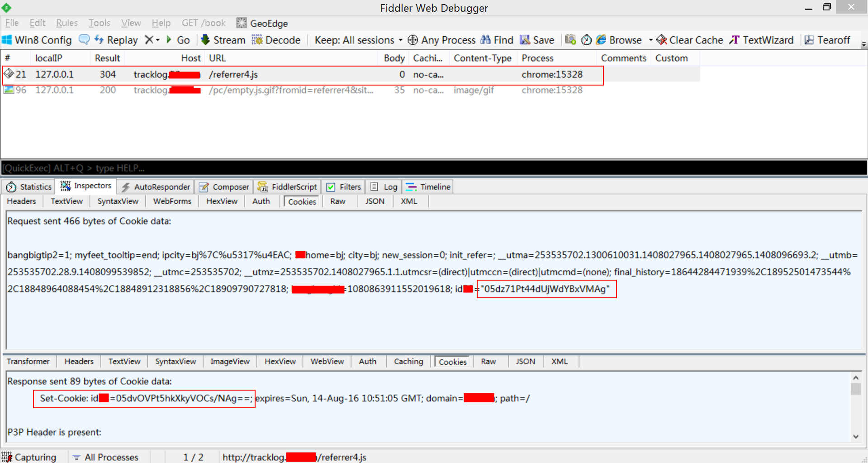Open response ImageView tab

230,362
